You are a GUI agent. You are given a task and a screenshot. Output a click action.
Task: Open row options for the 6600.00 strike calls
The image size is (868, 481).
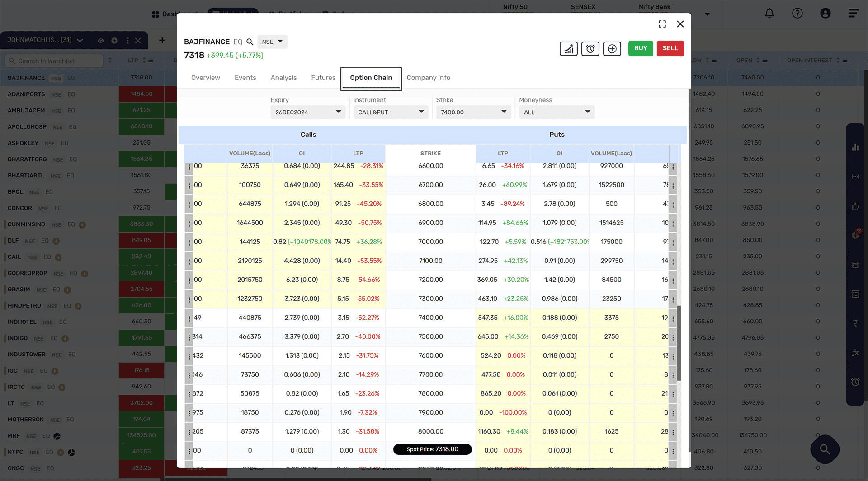pyautogui.click(x=189, y=167)
